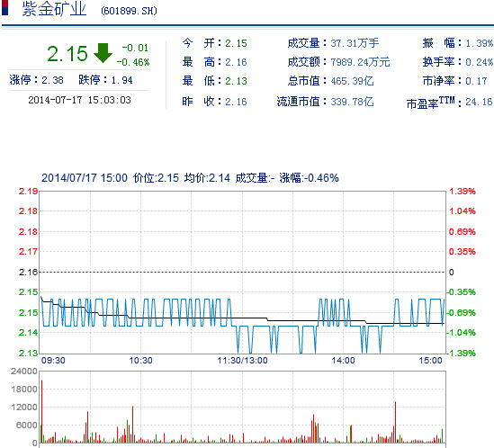Click the 成交量 value 37.31万手
The image size is (494, 448).
(x=355, y=43)
